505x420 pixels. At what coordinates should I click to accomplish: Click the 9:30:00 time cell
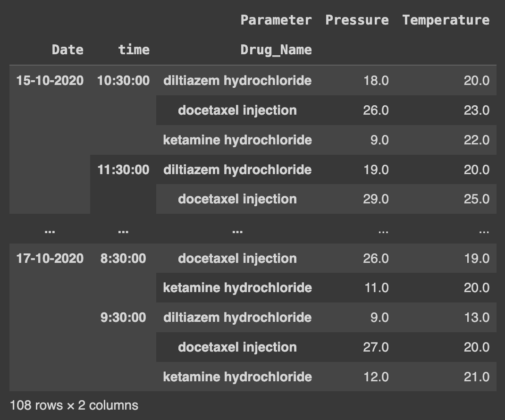(123, 318)
